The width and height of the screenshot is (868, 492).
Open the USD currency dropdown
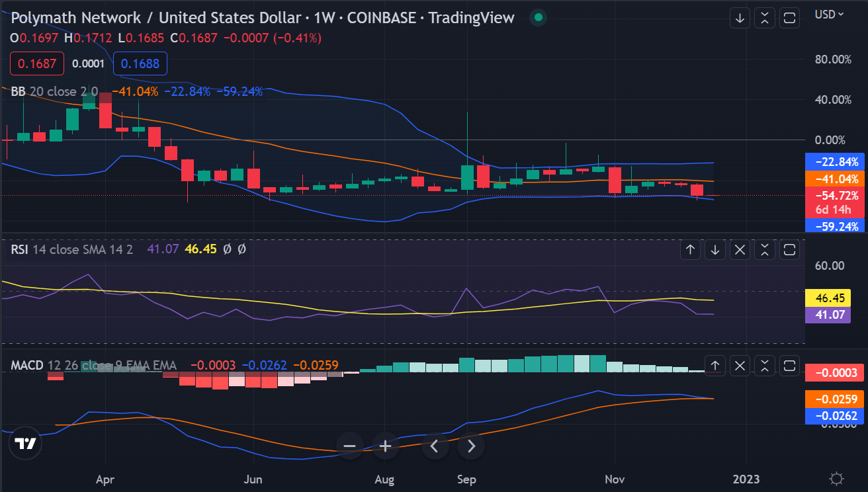pos(829,14)
